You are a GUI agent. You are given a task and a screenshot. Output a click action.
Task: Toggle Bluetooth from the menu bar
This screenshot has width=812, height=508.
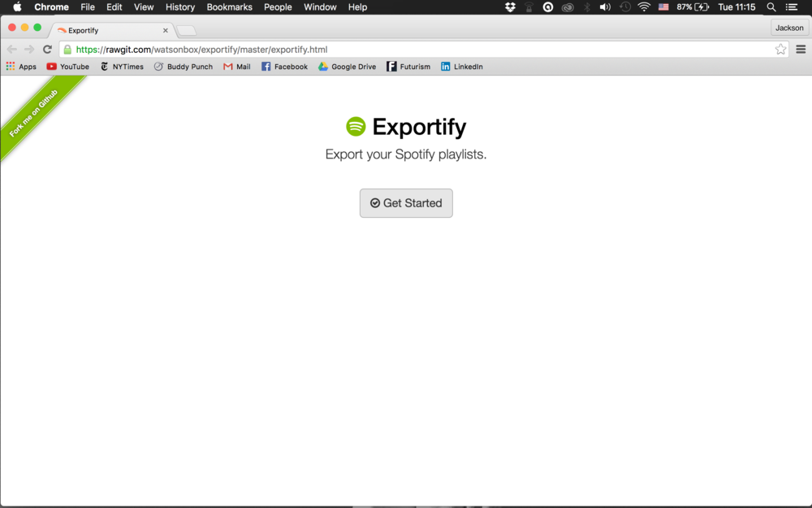pos(586,7)
